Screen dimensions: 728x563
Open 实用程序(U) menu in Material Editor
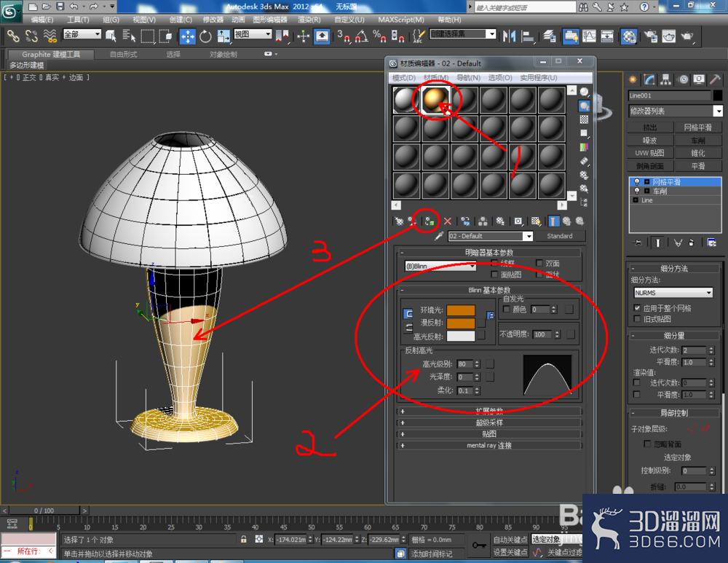pyautogui.click(x=539, y=78)
